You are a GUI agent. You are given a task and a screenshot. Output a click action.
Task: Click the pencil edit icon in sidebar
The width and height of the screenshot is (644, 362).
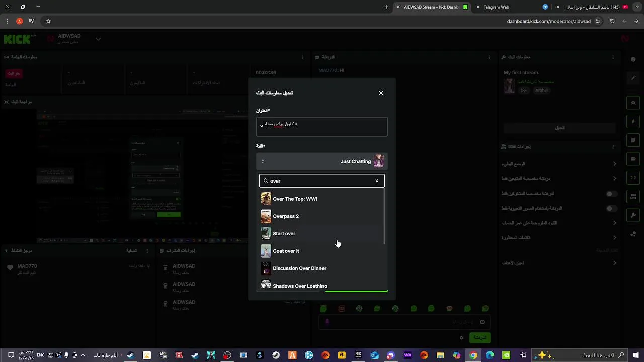633,78
